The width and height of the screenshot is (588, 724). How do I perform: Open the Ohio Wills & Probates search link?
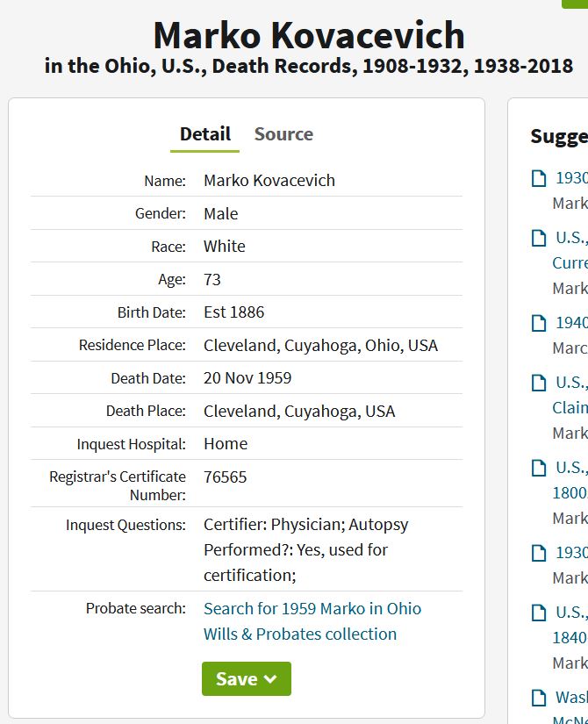coord(312,621)
